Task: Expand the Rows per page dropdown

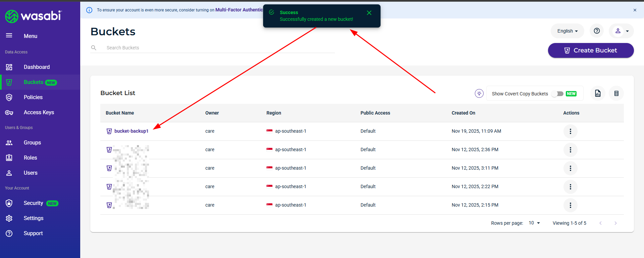Action: click(534, 223)
